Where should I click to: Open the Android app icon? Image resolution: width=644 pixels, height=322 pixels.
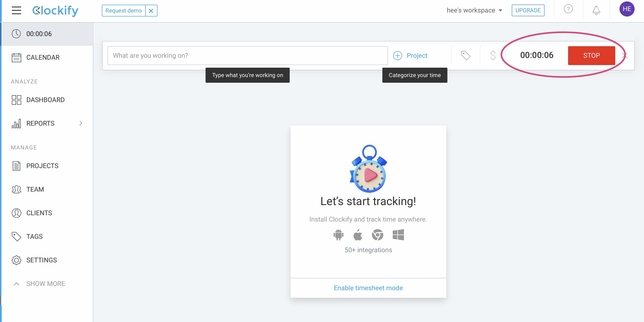[x=338, y=235]
